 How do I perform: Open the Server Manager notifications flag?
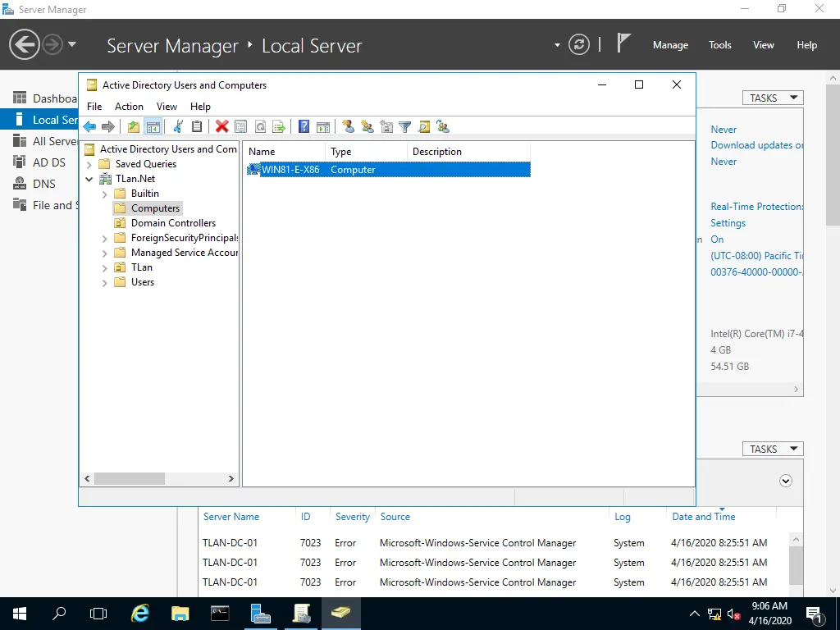[623, 43]
